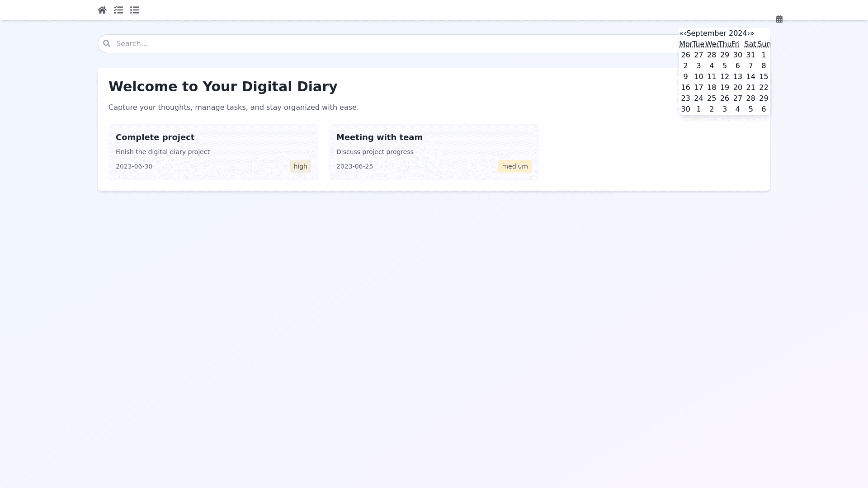The image size is (868, 488).
Task: Pick September 9 on the calendar
Action: pyautogui.click(x=685, y=77)
